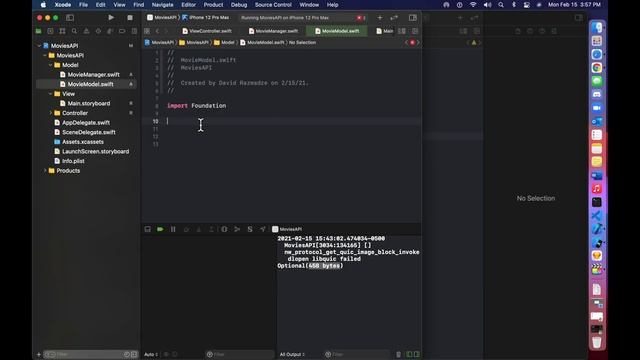Toggle the variables view pane
640x360 pixels.
[409, 354]
